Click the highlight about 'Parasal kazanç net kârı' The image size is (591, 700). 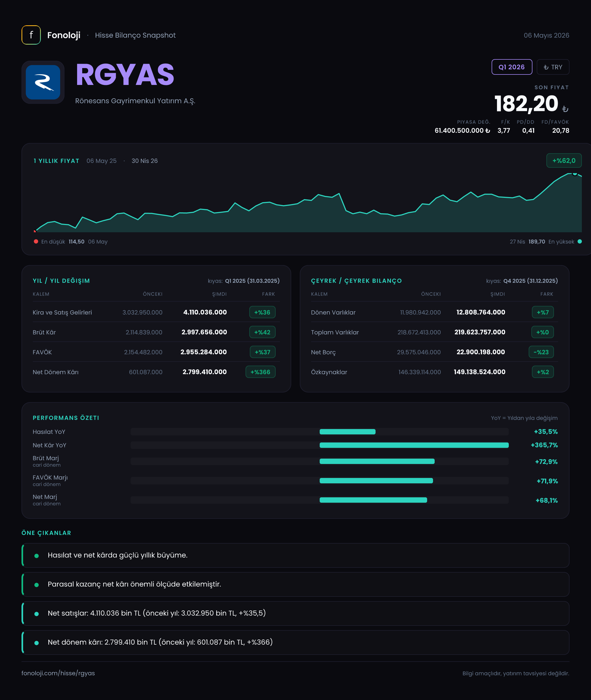[295, 584]
